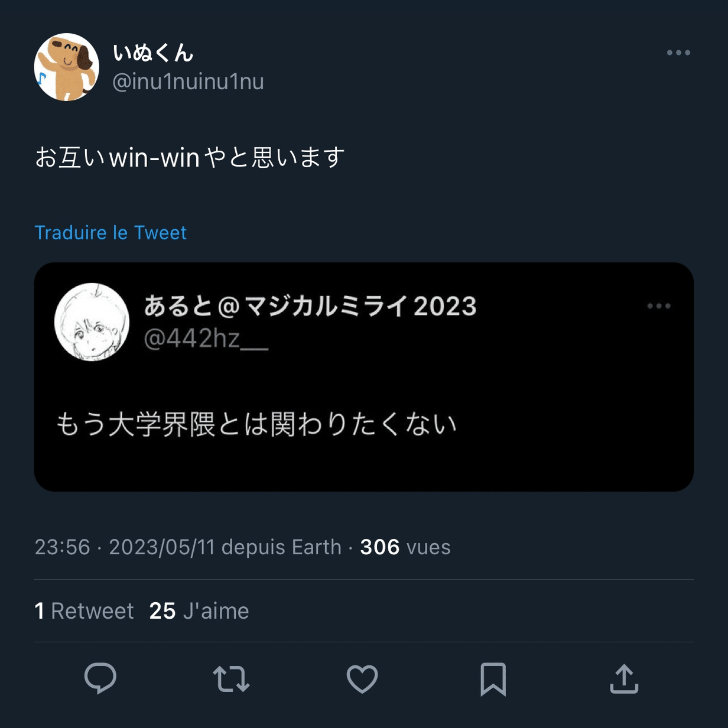Like the tweet with the heart icon
The width and height of the screenshot is (728, 728).
pos(362,679)
